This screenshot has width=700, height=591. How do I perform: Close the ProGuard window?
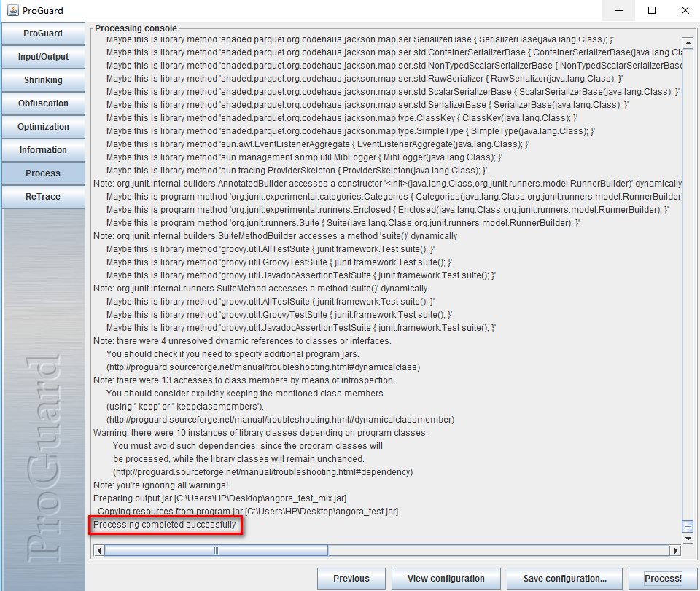tap(685, 10)
